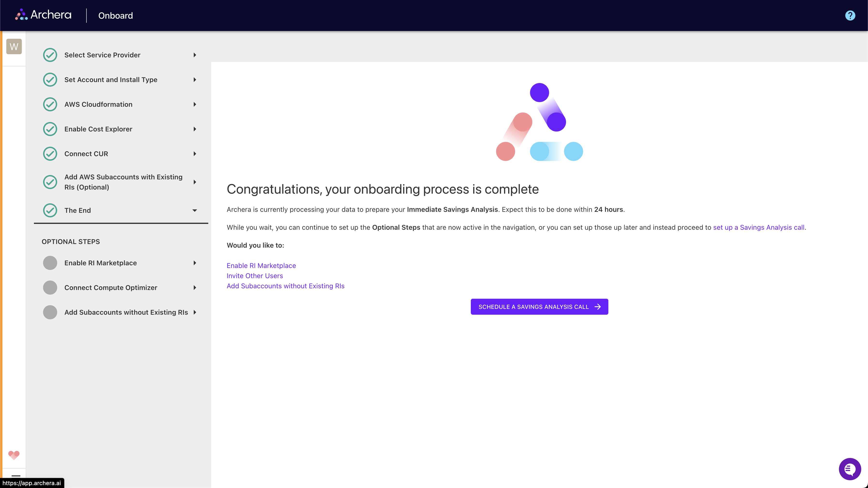The height and width of the screenshot is (488, 868).
Task: Click the completed checkmark beside Connect CUR
Action: (x=50, y=153)
